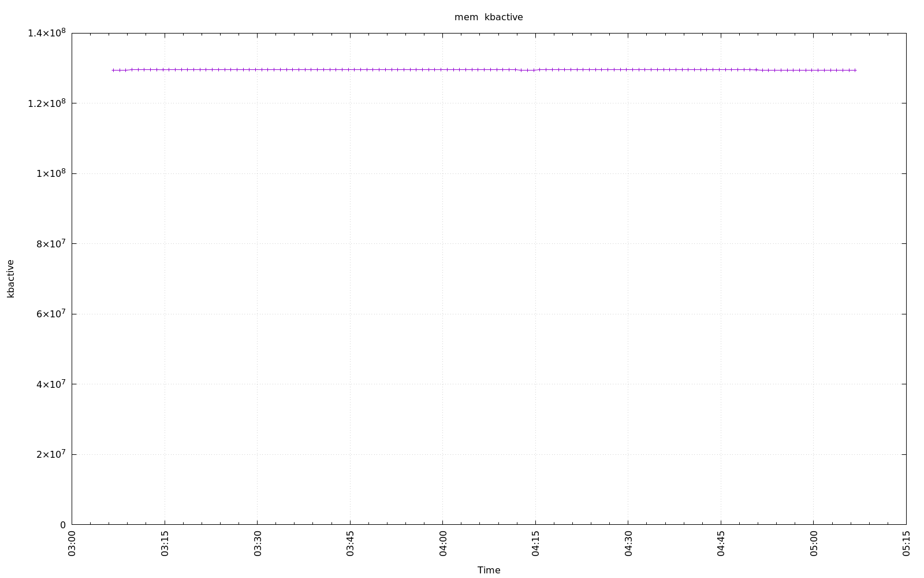This screenshot has height=578, width=924.
Task: Select the 04:30 time tick label
Action: (628, 544)
